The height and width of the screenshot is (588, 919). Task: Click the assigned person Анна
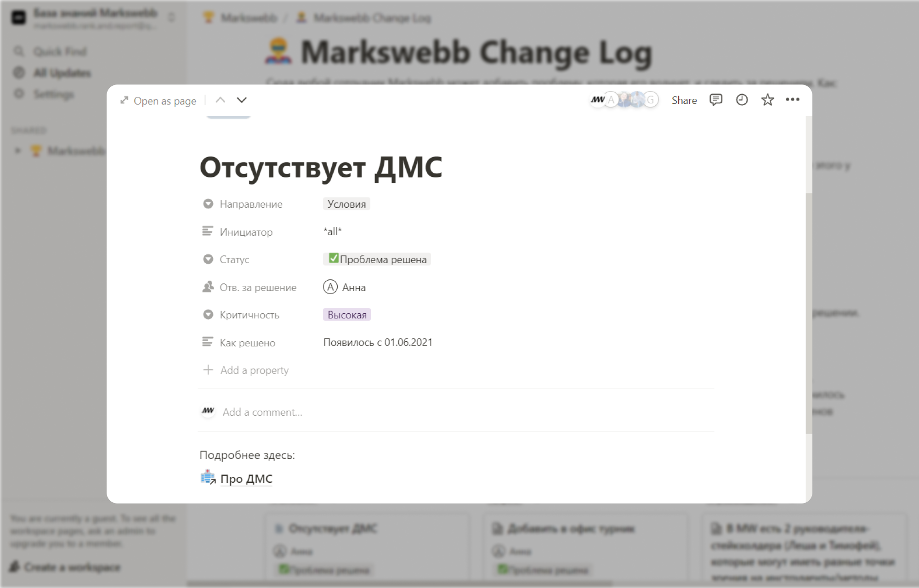click(x=345, y=287)
